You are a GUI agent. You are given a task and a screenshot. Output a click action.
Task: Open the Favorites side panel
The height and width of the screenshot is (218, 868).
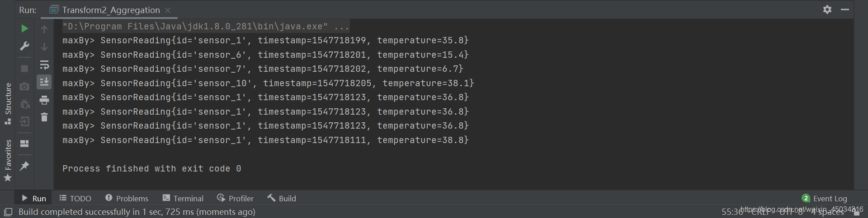pyautogui.click(x=8, y=160)
